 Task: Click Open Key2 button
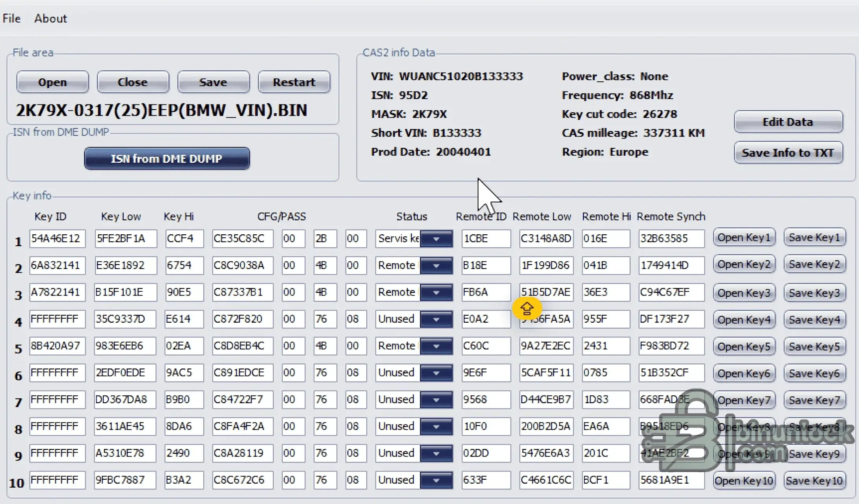click(744, 264)
